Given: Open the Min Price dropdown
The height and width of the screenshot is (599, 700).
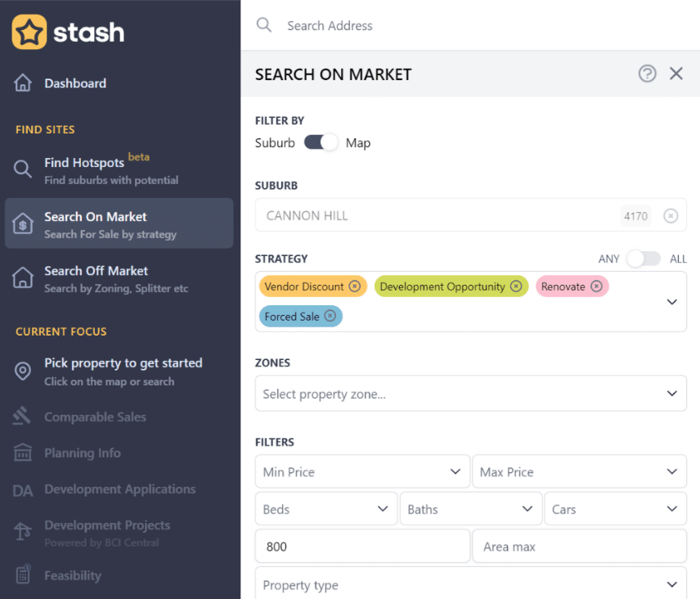Looking at the screenshot, I should [362, 472].
